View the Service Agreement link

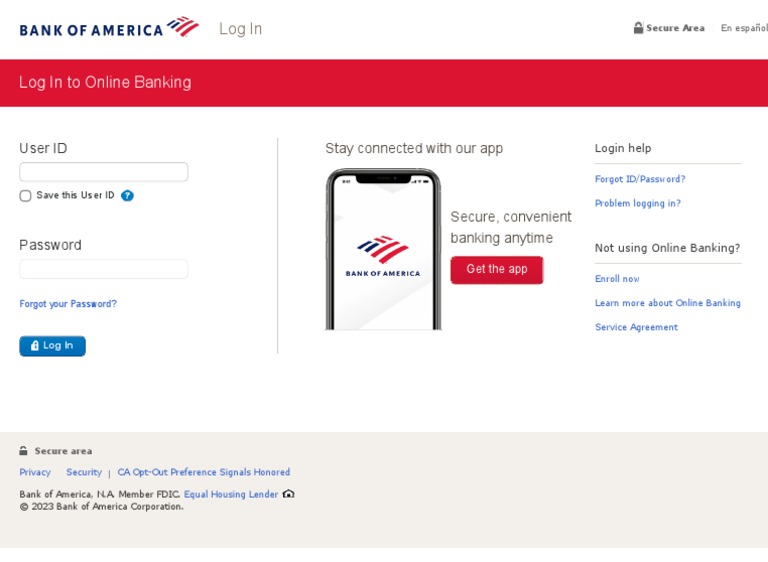point(636,327)
